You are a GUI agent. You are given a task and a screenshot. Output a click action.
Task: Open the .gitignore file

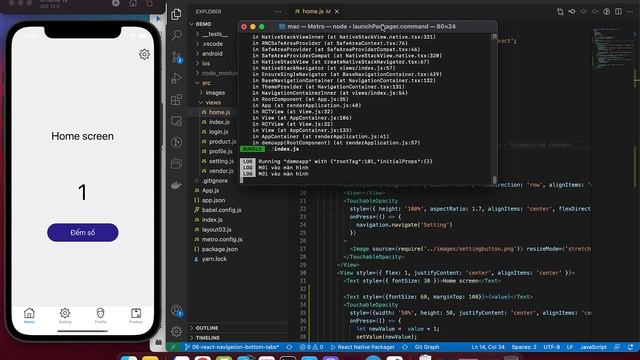[x=215, y=180]
